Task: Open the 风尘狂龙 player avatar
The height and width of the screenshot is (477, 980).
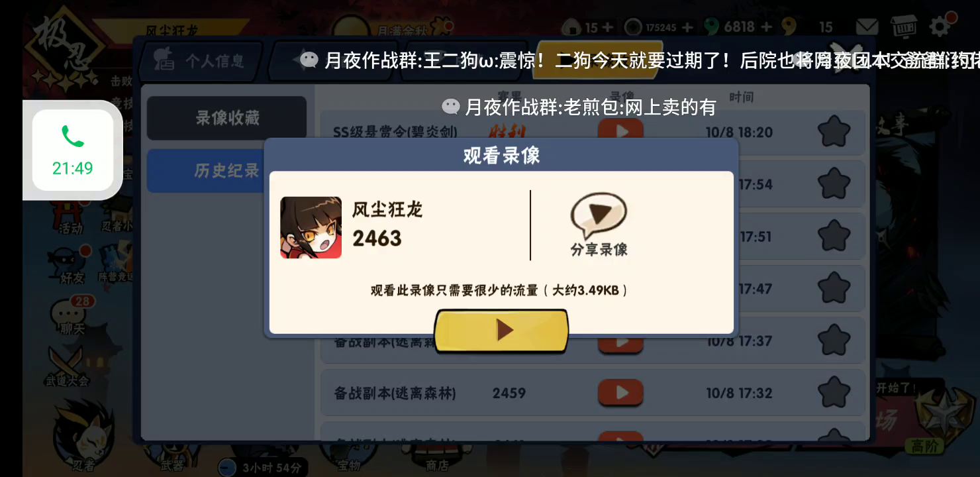Action: tap(311, 227)
